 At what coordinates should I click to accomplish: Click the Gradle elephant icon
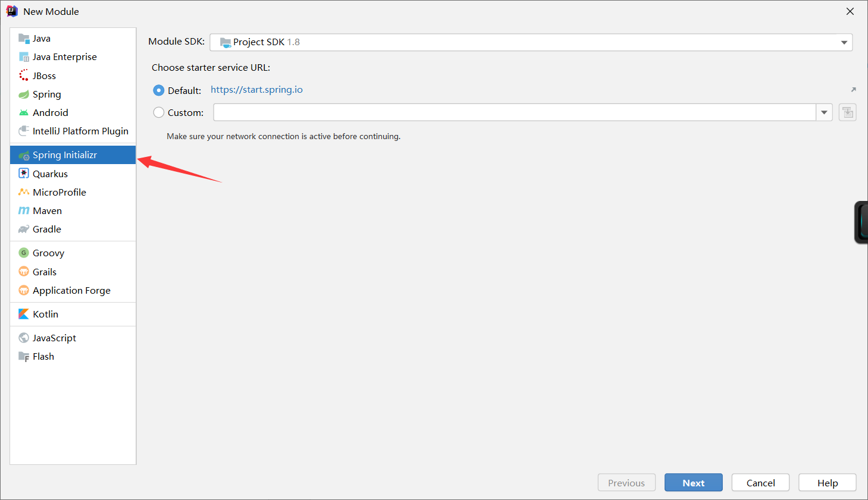pos(24,229)
